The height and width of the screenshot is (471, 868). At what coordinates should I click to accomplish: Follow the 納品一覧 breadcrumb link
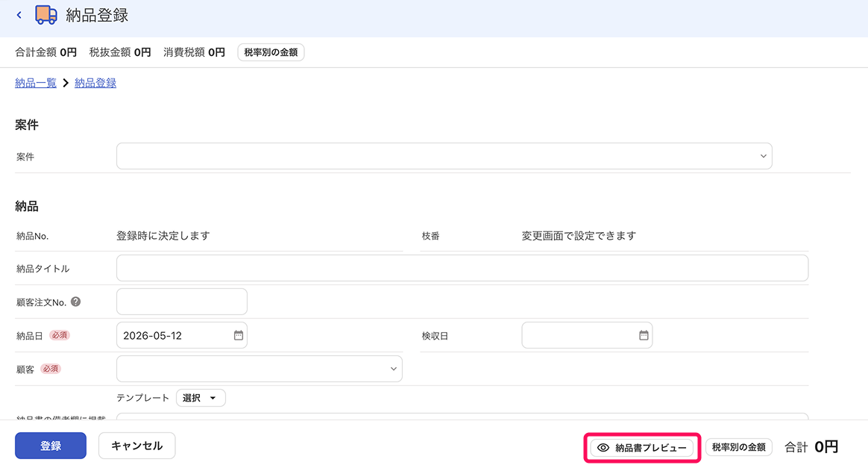point(36,83)
